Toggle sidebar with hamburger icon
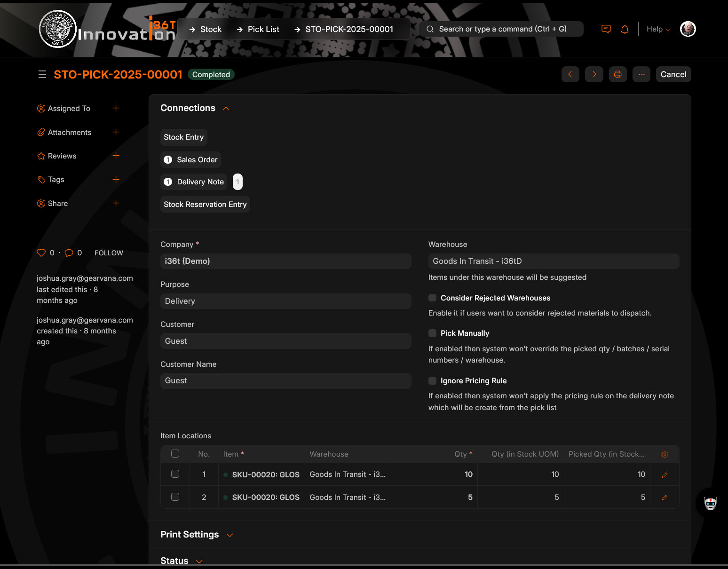The height and width of the screenshot is (569, 728). [x=42, y=74]
